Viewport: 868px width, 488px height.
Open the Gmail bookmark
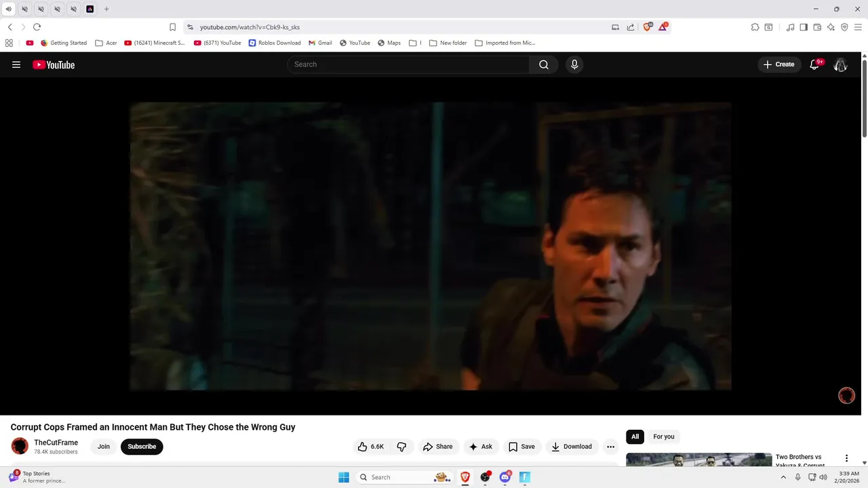point(320,43)
